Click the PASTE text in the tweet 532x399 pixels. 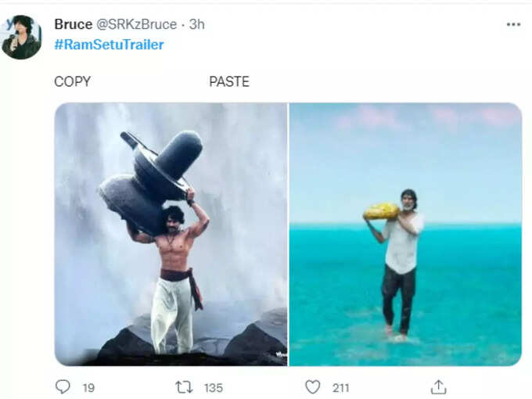click(x=229, y=81)
